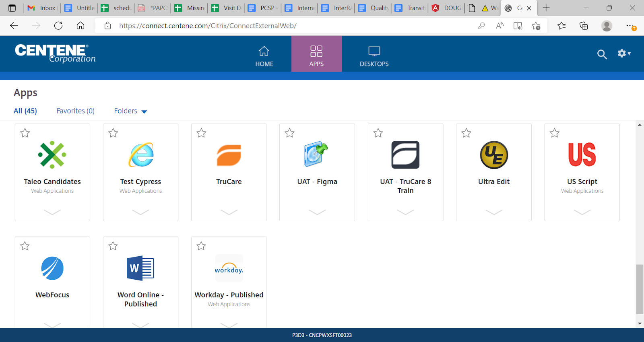Favorite Test Cypress with its star
This screenshot has height=342, width=644.
tap(113, 133)
